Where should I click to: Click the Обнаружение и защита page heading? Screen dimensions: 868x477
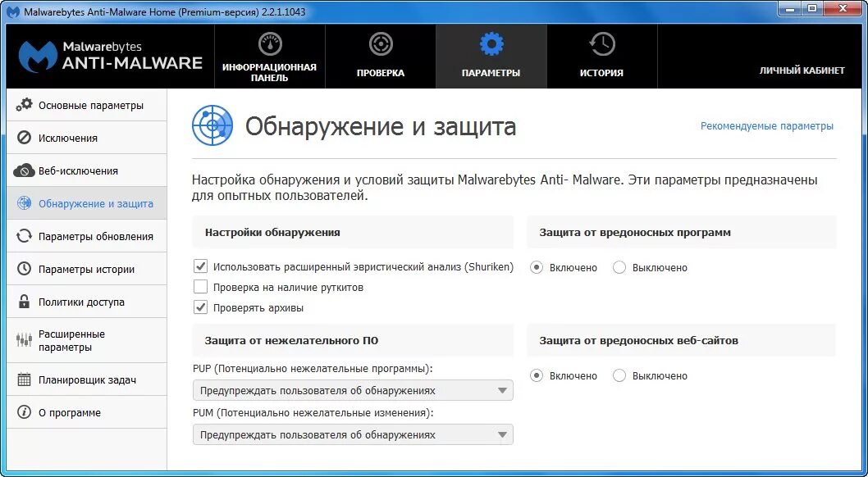[381, 126]
